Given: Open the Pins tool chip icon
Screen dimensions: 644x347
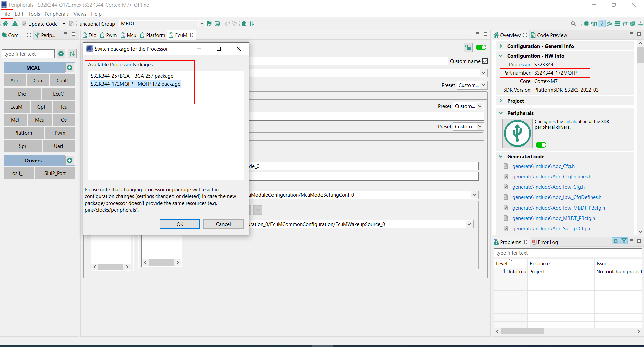Looking at the screenshot, I should pos(586,24).
